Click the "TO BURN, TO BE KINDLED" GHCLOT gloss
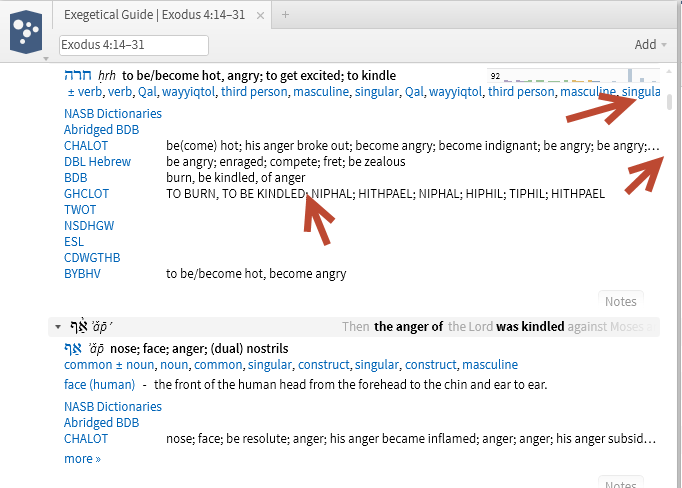 (x=235, y=194)
